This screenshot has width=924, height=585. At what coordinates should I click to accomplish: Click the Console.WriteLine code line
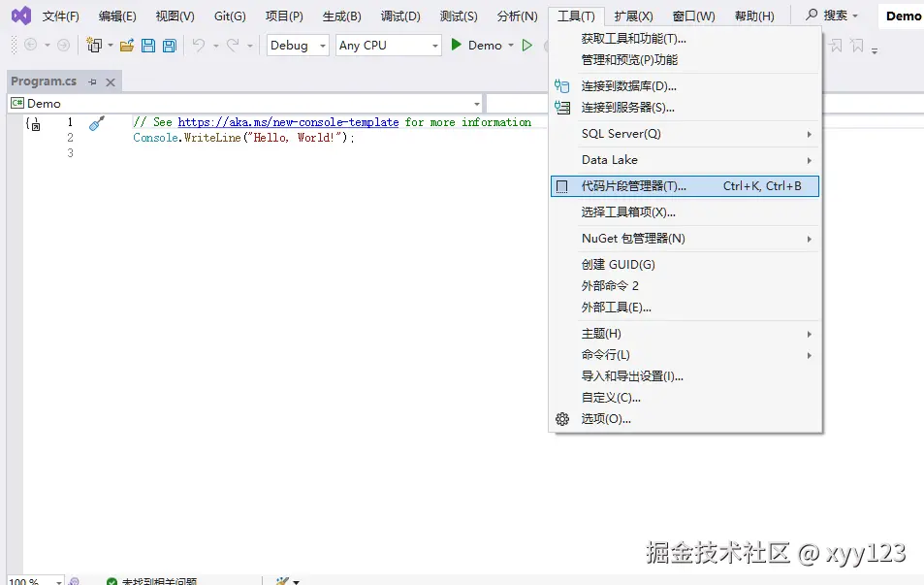[x=244, y=138]
